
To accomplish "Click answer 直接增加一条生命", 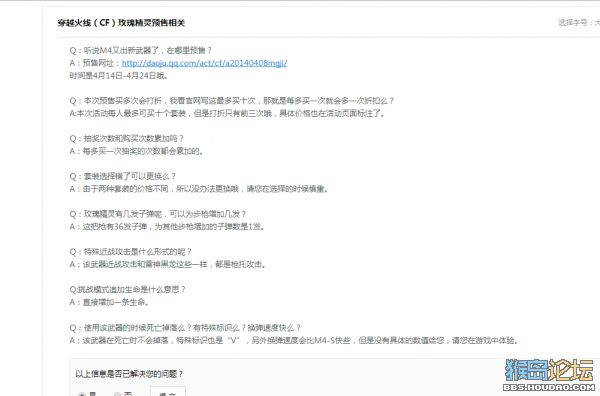I will point(109,302).
